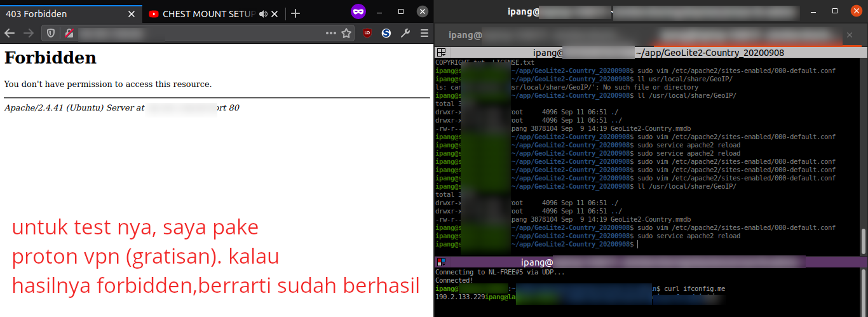Open the top terminal pane grouping menu

coord(441,53)
